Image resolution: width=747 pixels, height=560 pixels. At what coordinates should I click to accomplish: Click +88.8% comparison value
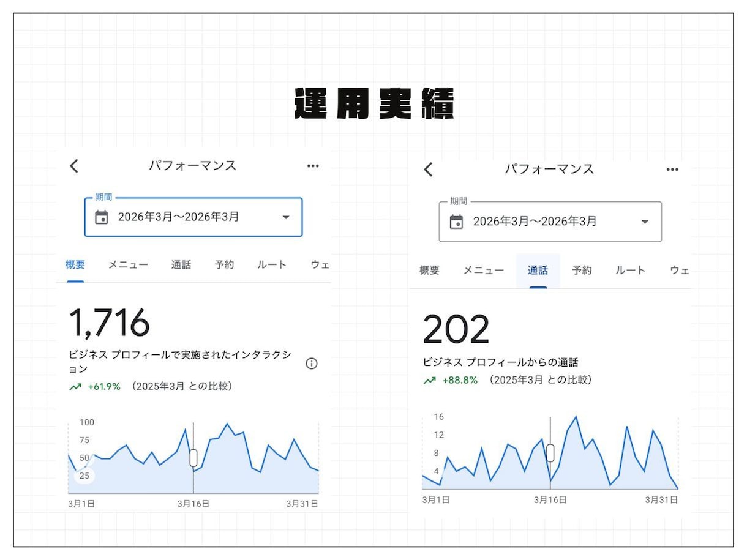pyautogui.click(x=460, y=380)
